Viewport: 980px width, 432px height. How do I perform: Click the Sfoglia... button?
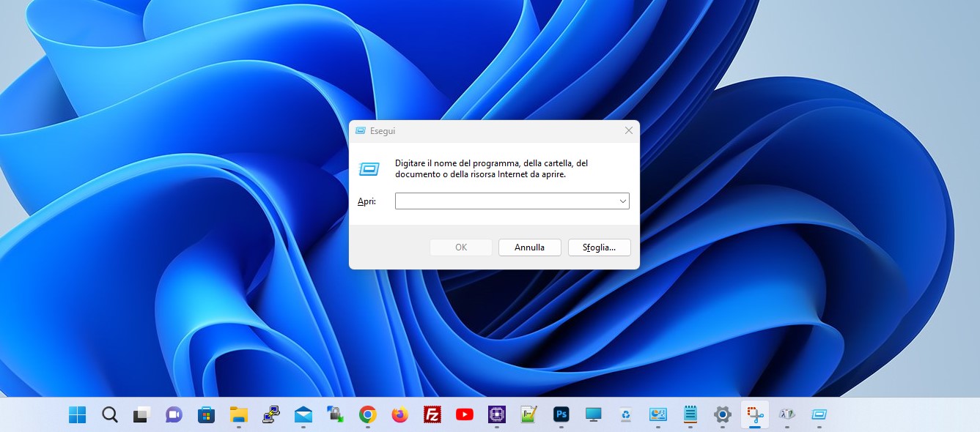coord(599,247)
